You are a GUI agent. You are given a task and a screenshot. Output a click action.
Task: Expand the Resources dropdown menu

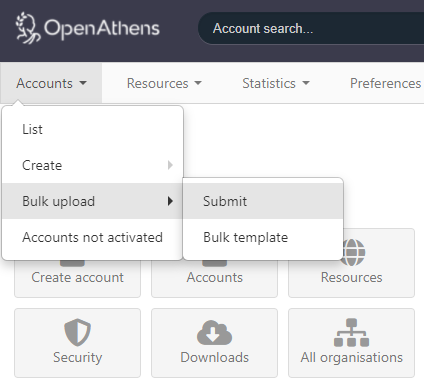tap(164, 83)
